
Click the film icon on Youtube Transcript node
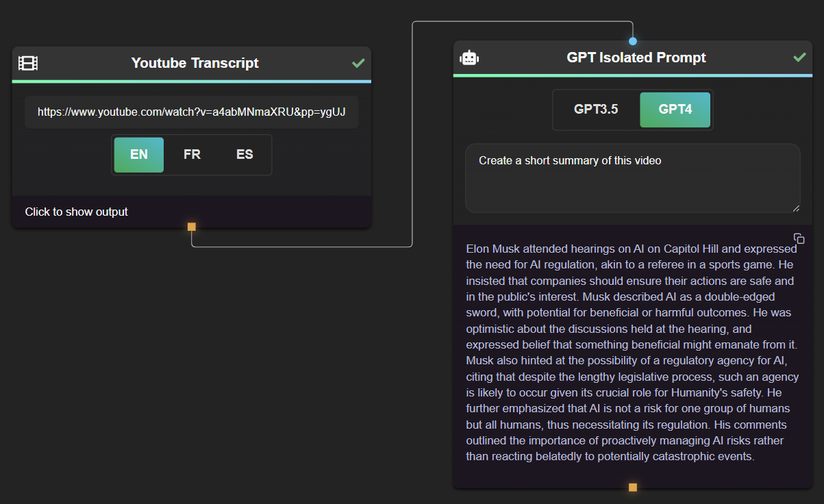[28, 63]
